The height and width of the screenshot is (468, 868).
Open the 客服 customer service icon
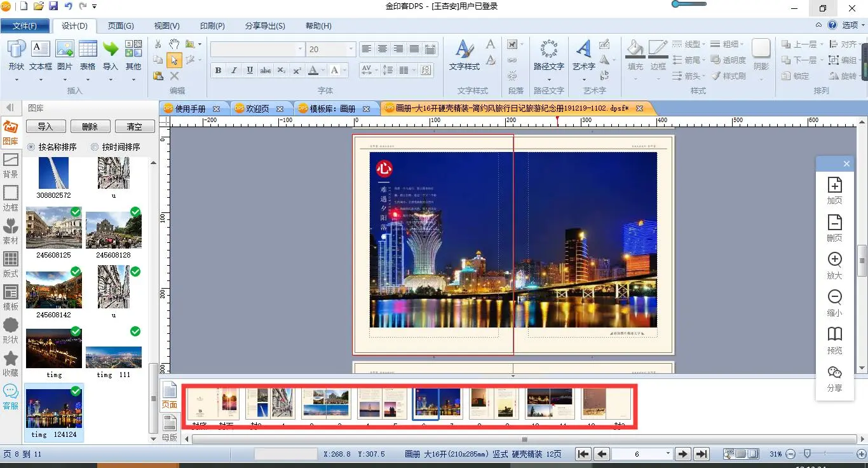coord(11,396)
